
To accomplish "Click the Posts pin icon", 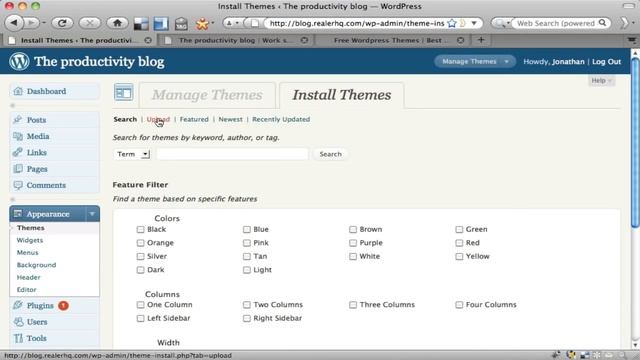I will point(18,120).
